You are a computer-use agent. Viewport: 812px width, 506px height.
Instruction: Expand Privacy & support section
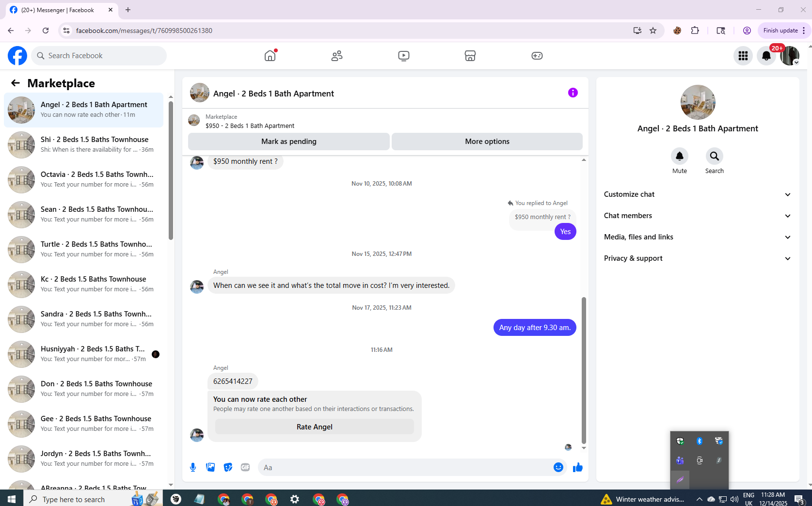click(698, 258)
